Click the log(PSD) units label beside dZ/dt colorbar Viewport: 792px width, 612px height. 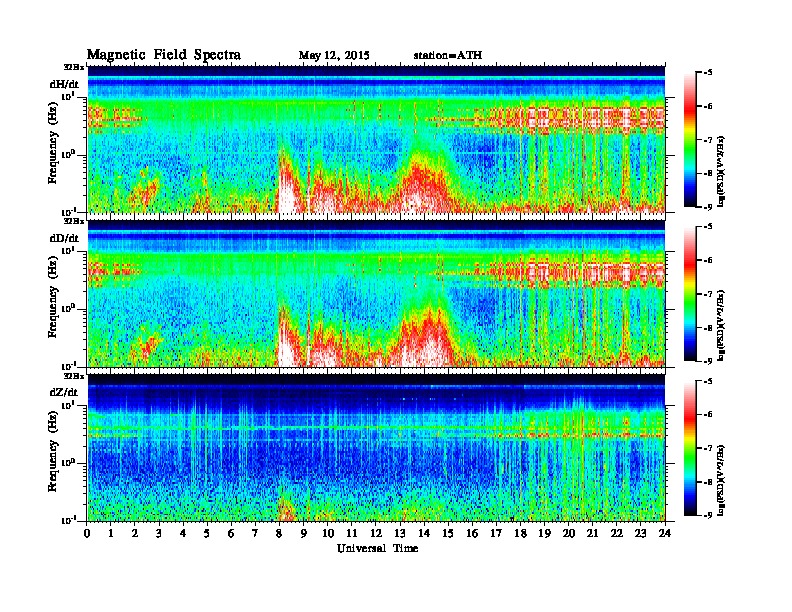pyautogui.click(x=723, y=481)
